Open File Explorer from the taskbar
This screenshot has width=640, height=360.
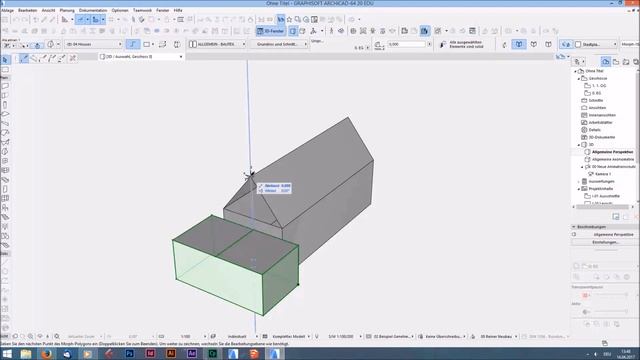(x=26, y=354)
